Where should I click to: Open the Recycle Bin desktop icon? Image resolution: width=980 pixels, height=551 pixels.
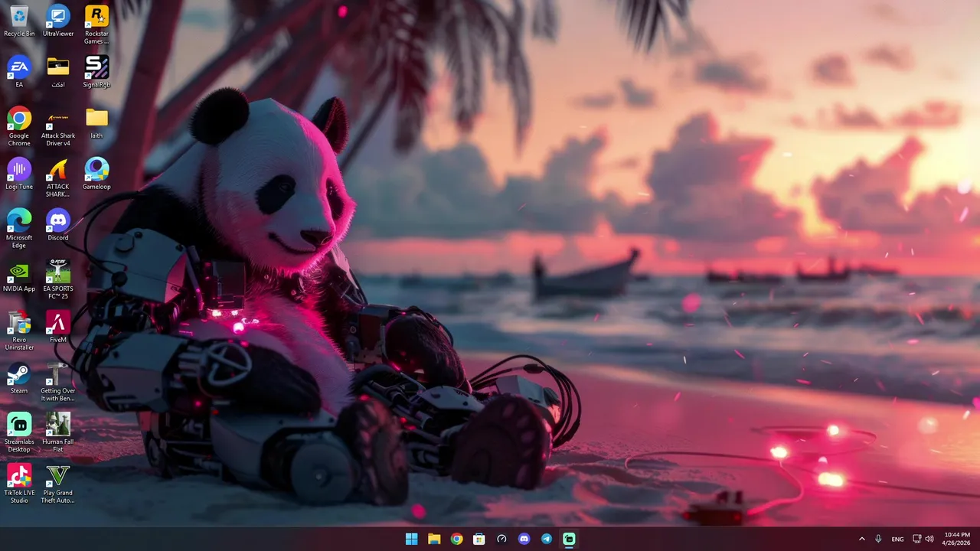(x=19, y=21)
